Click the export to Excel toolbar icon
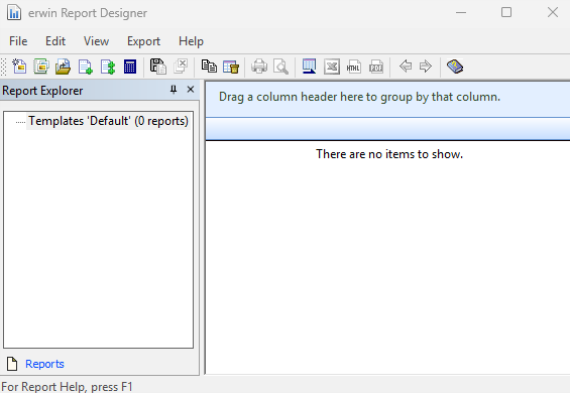 click(x=332, y=67)
